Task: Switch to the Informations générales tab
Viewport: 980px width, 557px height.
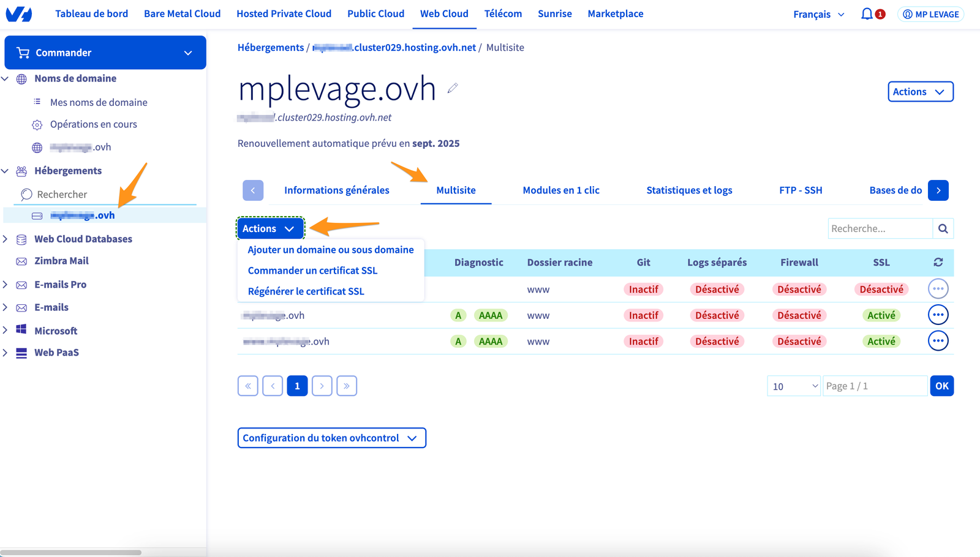Action: tap(337, 190)
